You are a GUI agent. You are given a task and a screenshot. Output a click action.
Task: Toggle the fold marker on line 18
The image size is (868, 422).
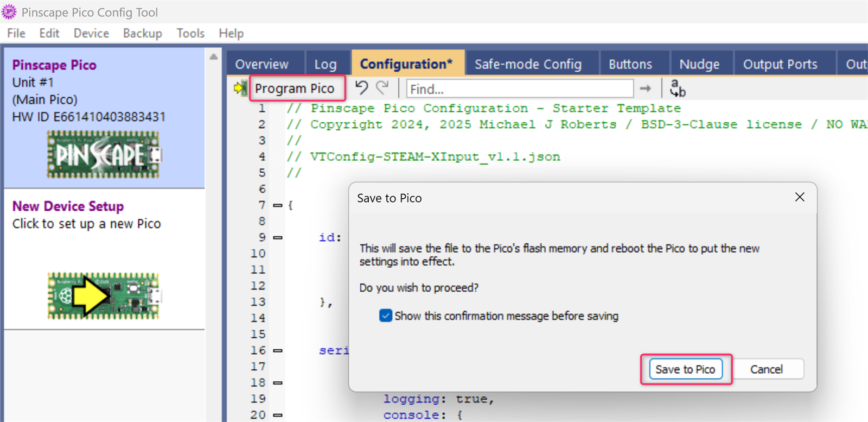pyautogui.click(x=278, y=383)
